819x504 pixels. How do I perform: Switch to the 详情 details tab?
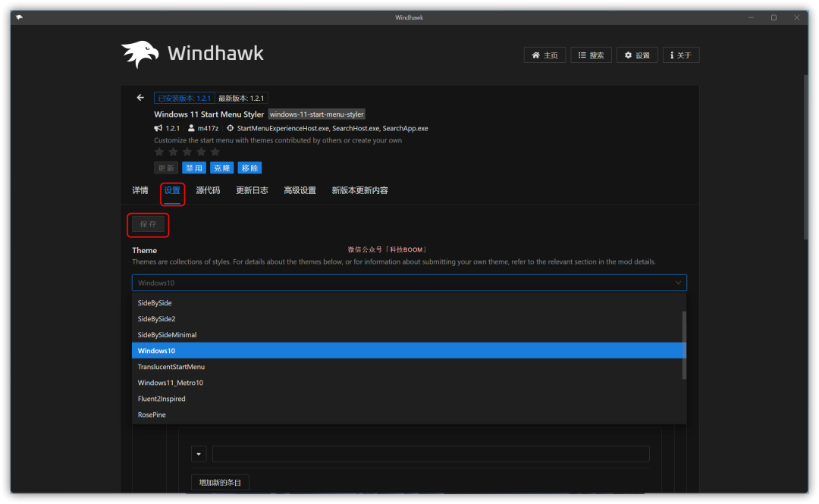click(140, 191)
